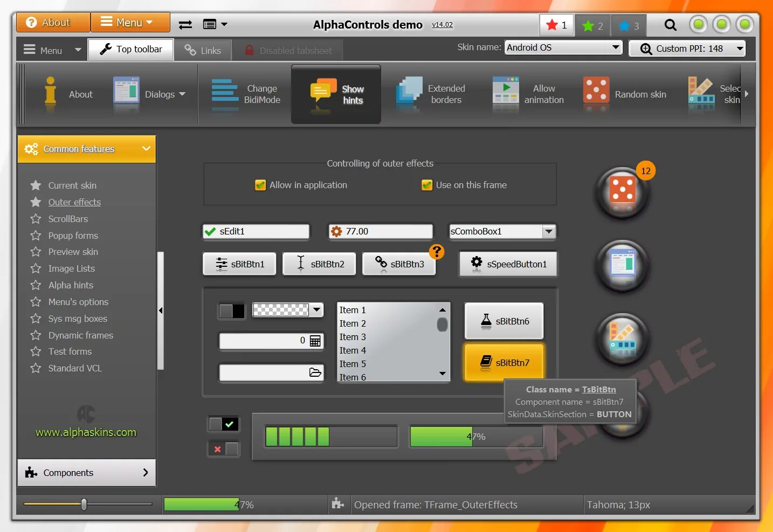
Task: Open the www.alphaskins.com link
Action: pyautogui.click(x=86, y=432)
